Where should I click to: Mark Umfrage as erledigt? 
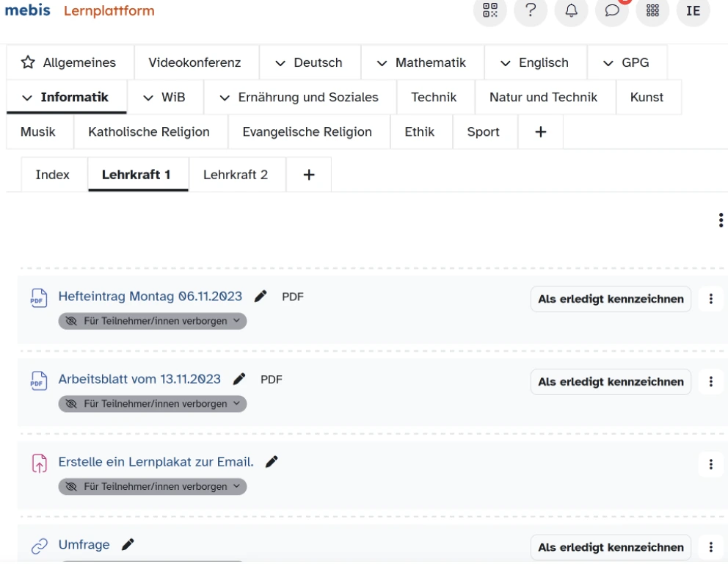point(611,547)
